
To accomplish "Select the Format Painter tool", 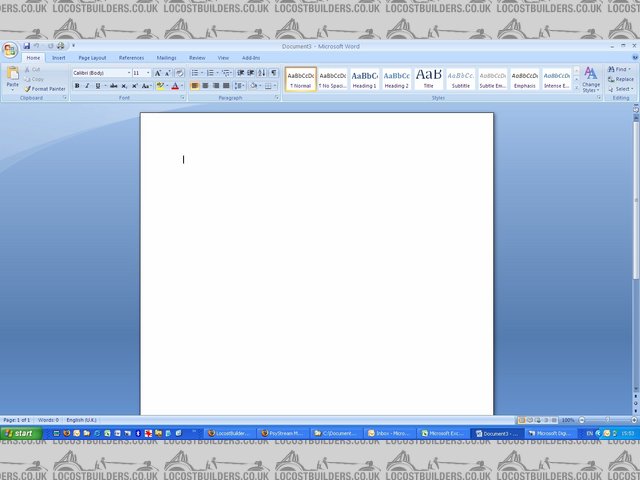I will click(47, 89).
